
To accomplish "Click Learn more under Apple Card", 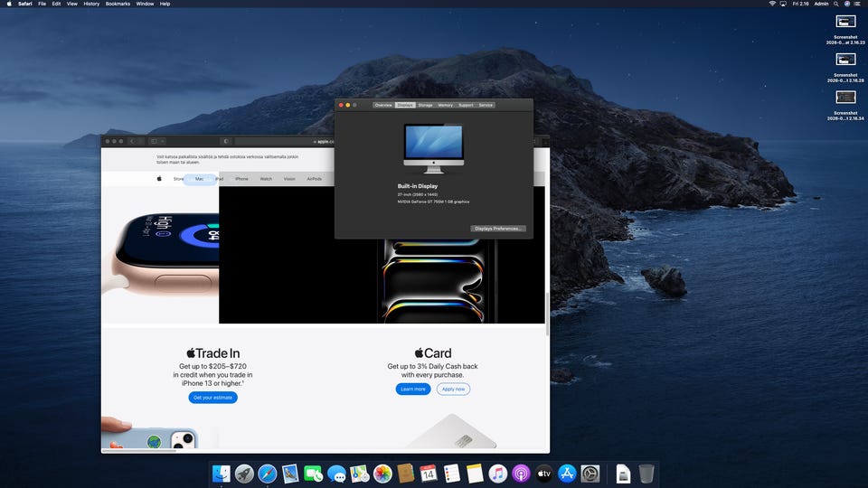I will point(413,389).
